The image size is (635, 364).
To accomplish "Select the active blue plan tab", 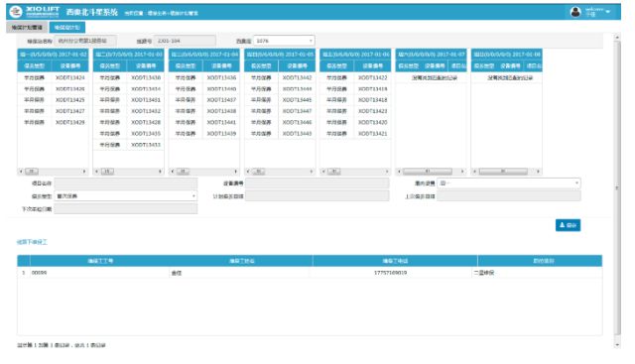I will (67, 28).
